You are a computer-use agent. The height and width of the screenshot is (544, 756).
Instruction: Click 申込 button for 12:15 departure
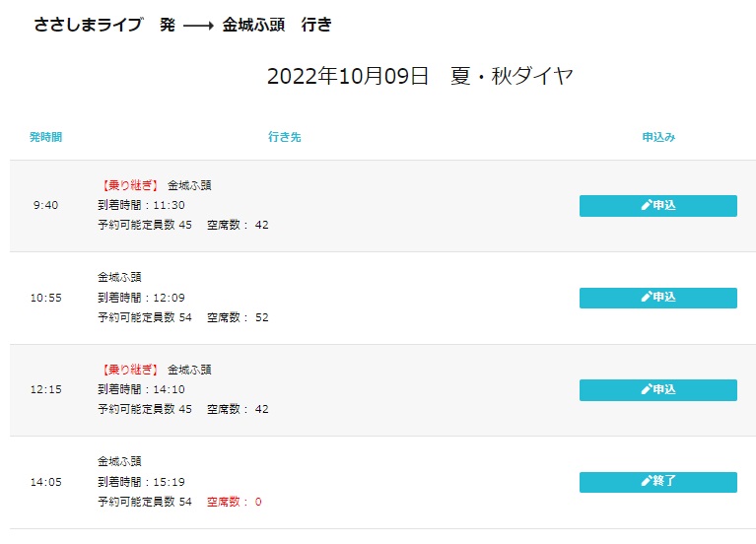click(658, 390)
